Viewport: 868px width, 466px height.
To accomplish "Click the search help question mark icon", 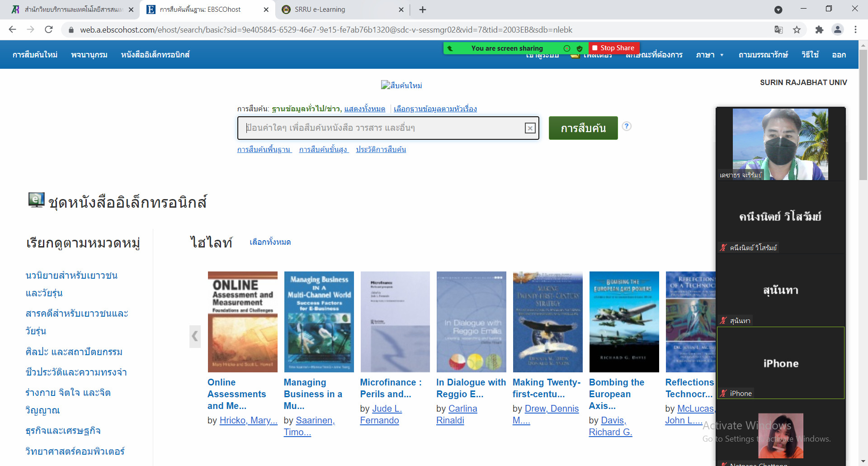I will (x=627, y=126).
